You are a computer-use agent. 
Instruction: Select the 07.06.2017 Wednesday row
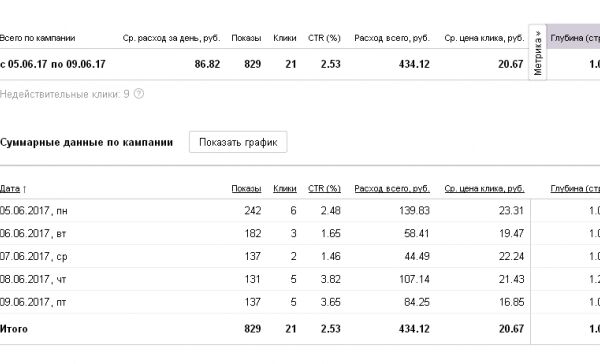pyautogui.click(x=300, y=256)
